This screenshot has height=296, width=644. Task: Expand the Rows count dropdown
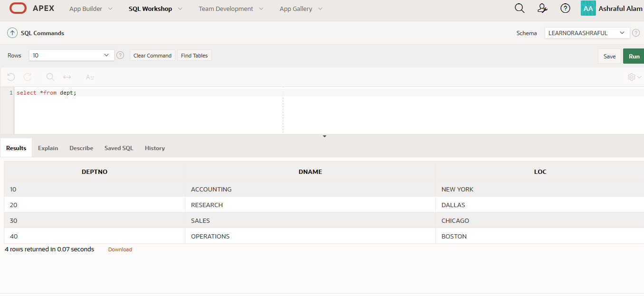(x=71, y=56)
